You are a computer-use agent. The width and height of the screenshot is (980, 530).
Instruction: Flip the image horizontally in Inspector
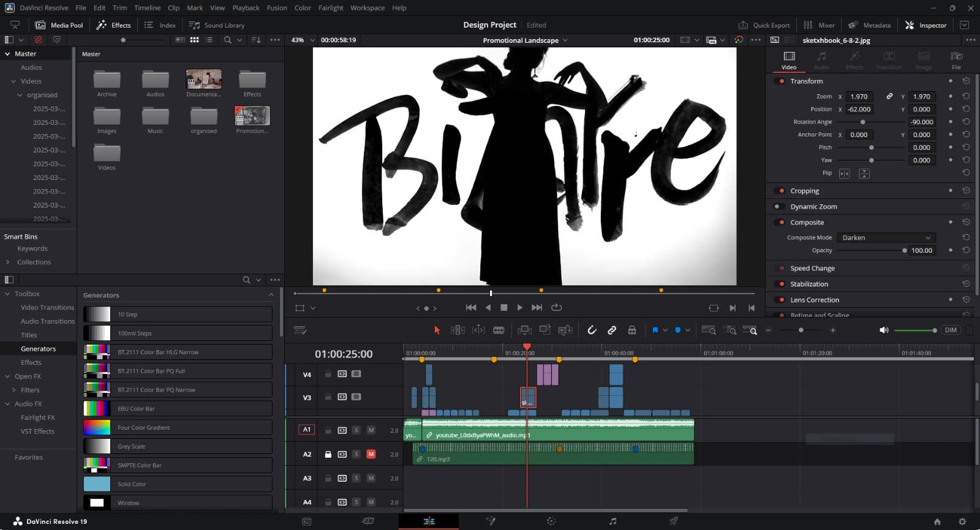pos(844,174)
